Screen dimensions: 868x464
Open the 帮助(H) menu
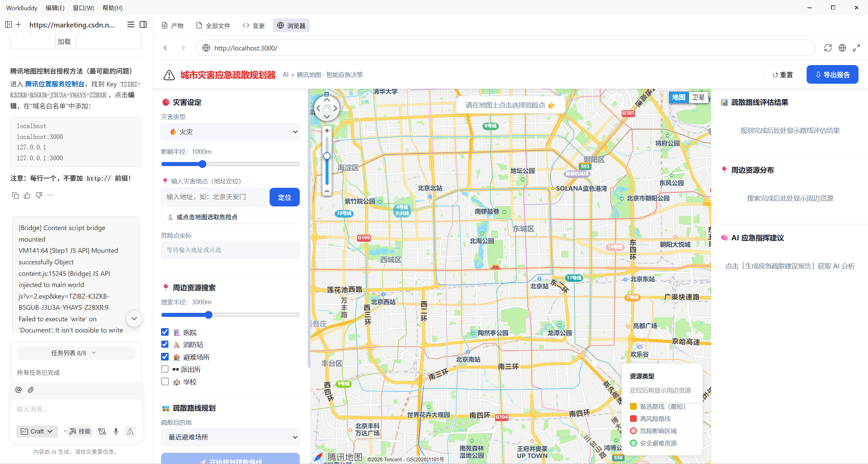pyautogui.click(x=113, y=8)
